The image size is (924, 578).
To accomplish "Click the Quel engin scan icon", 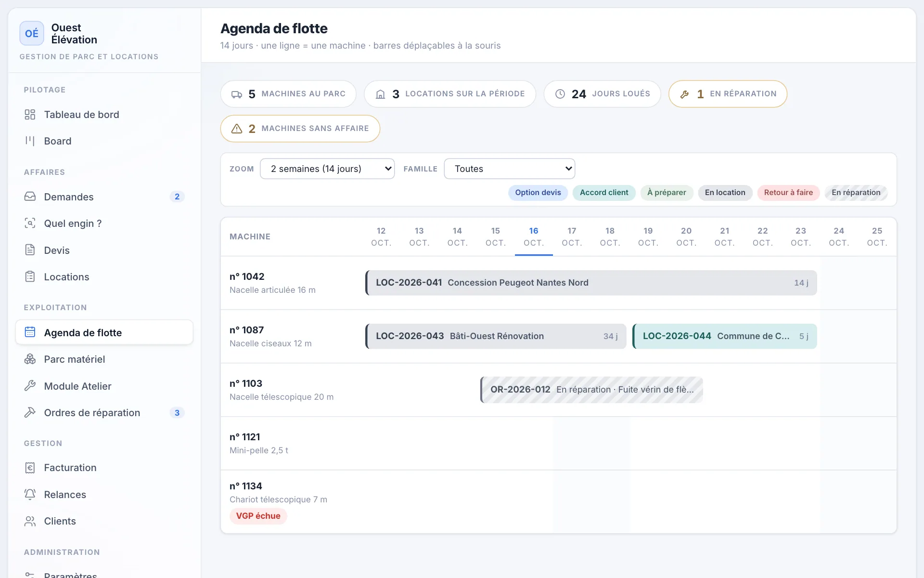I will pos(30,223).
